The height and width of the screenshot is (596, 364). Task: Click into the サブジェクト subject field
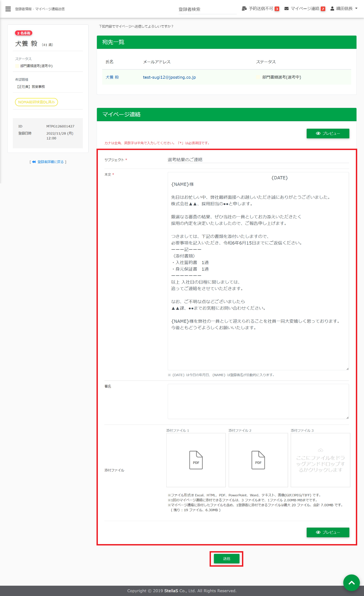(x=258, y=160)
